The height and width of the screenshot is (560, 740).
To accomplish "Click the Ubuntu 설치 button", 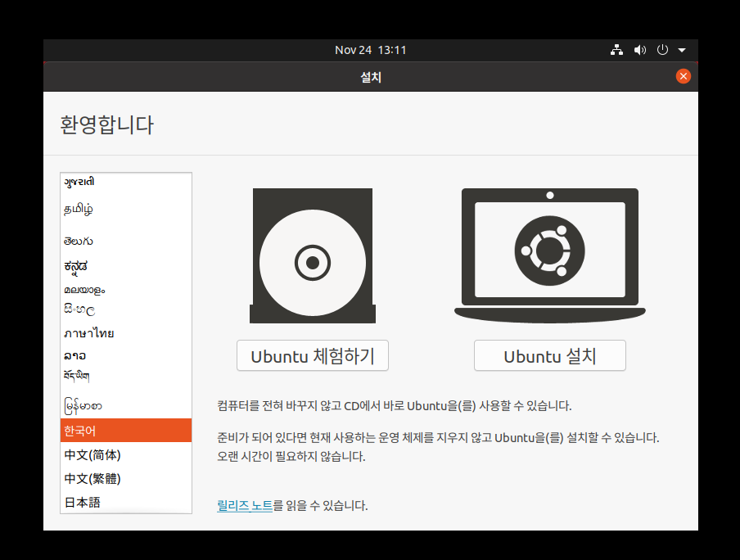I will click(550, 355).
